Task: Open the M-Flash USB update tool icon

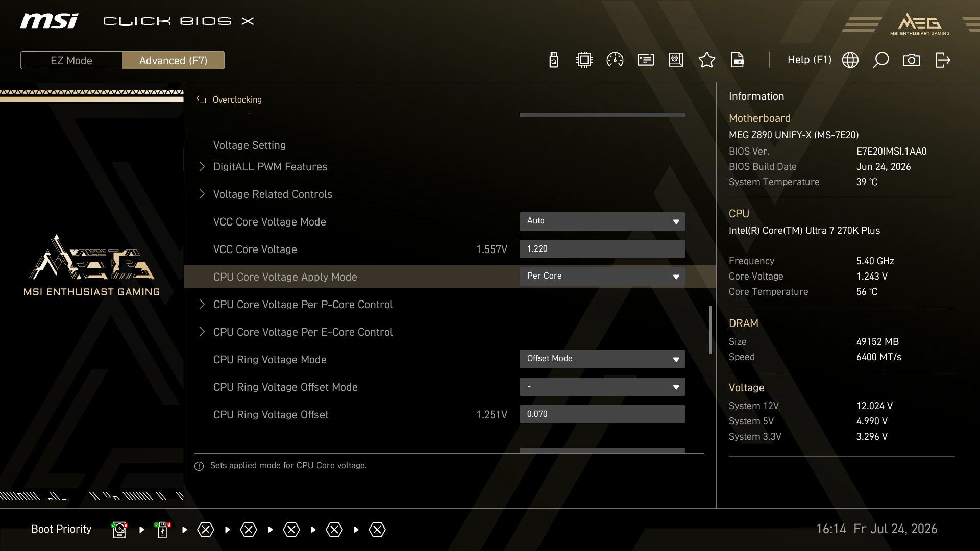Action: (554, 60)
